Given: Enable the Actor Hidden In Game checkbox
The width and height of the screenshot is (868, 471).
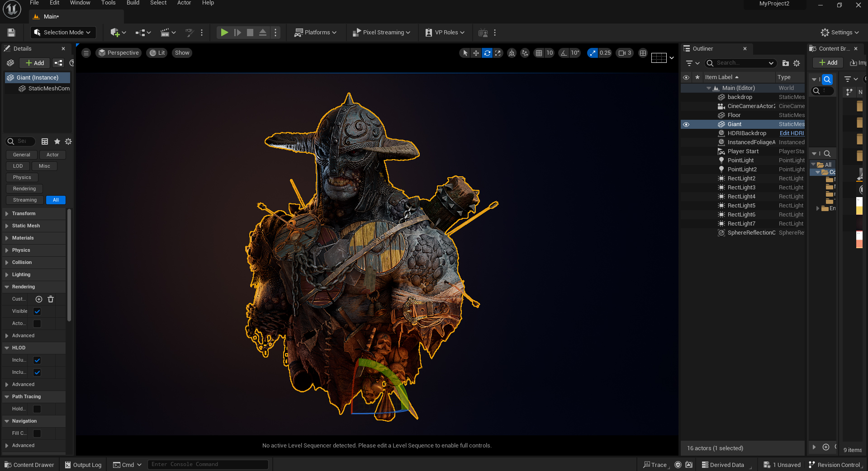Looking at the screenshot, I should point(37,324).
